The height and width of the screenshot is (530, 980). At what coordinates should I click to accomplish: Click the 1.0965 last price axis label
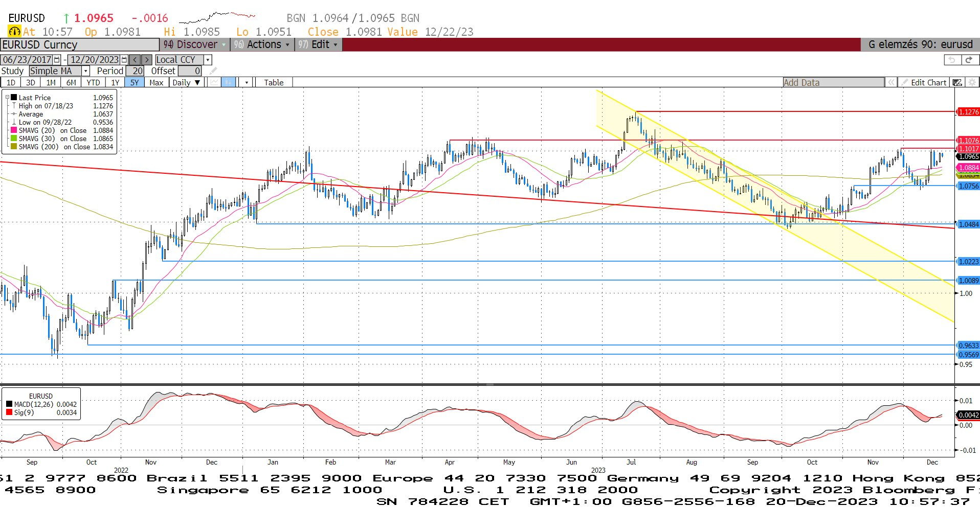point(968,156)
